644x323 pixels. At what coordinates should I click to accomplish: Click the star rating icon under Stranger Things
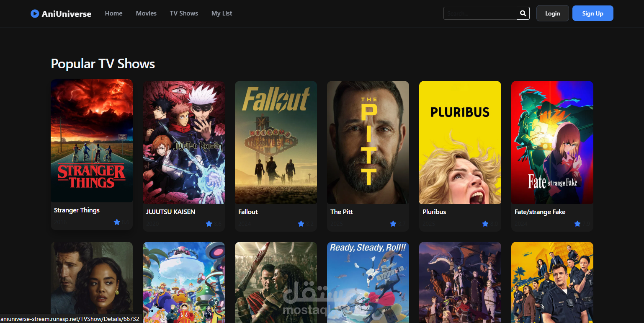pos(117,222)
